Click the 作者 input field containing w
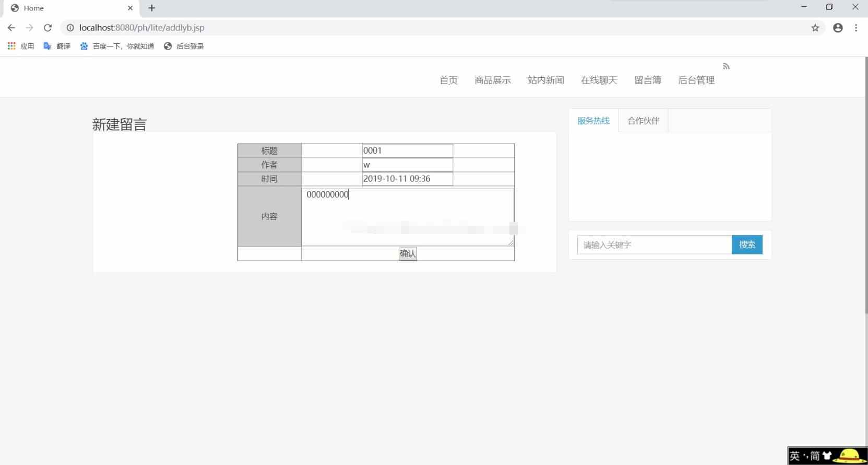Image resolution: width=868 pixels, height=465 pixels. [x=408, y=165]
